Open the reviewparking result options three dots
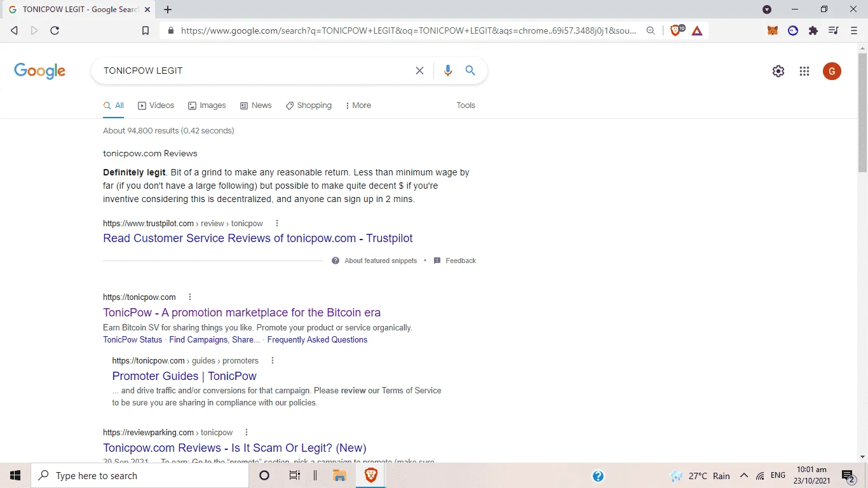The height and width of the screenshot is (488, 868). click(247, 433)
